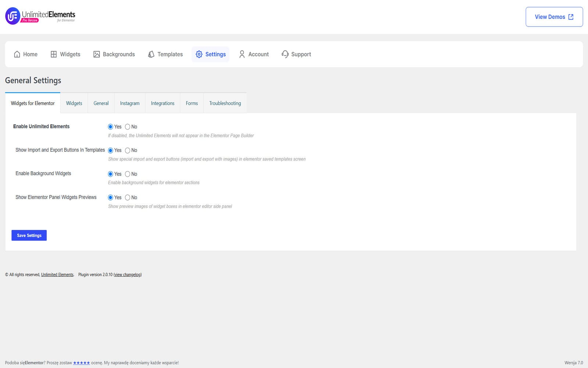Screen dimensions: 588x368
Task: Select No for Show Import and Export Buttons
Action: tap(128, 150)
